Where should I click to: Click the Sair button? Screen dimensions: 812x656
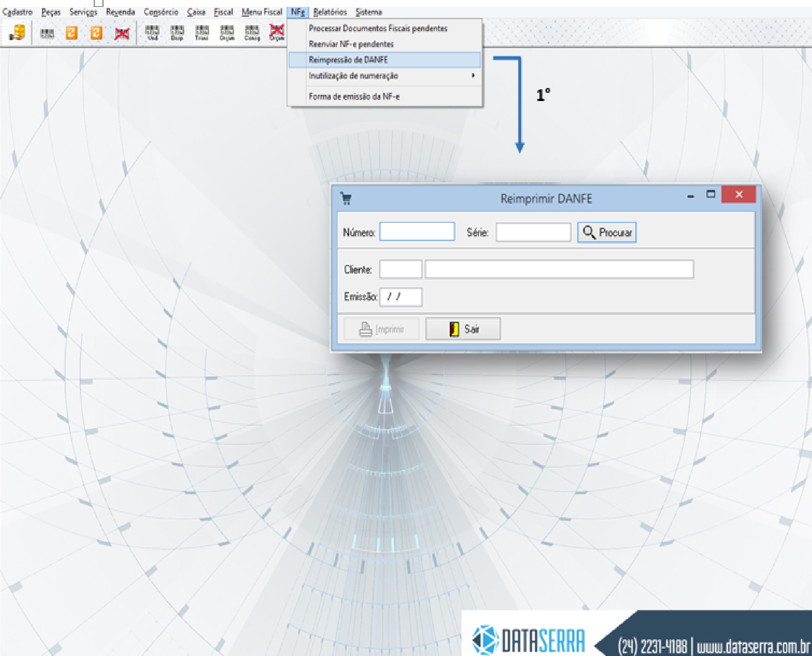463,329
